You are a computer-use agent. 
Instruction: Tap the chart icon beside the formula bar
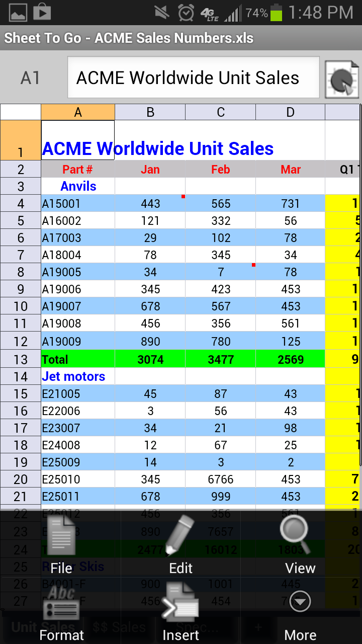342,79
